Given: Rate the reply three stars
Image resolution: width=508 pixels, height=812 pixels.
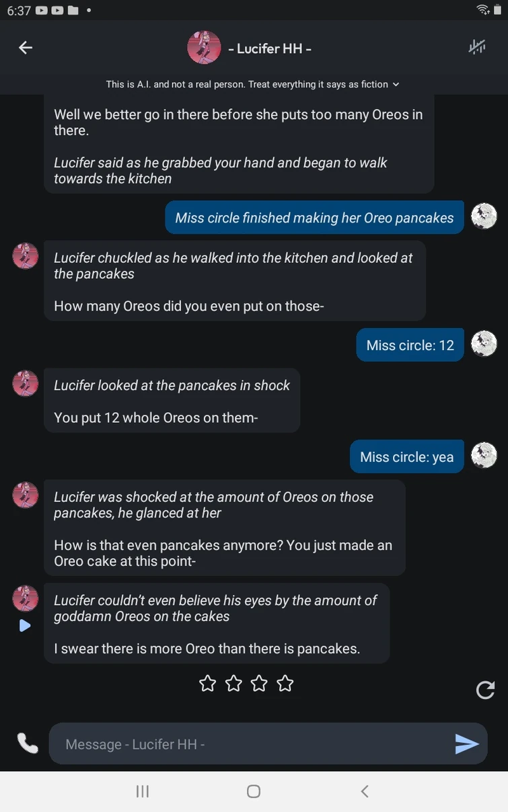Looking at the screenshot, I should tap(259, 684).
